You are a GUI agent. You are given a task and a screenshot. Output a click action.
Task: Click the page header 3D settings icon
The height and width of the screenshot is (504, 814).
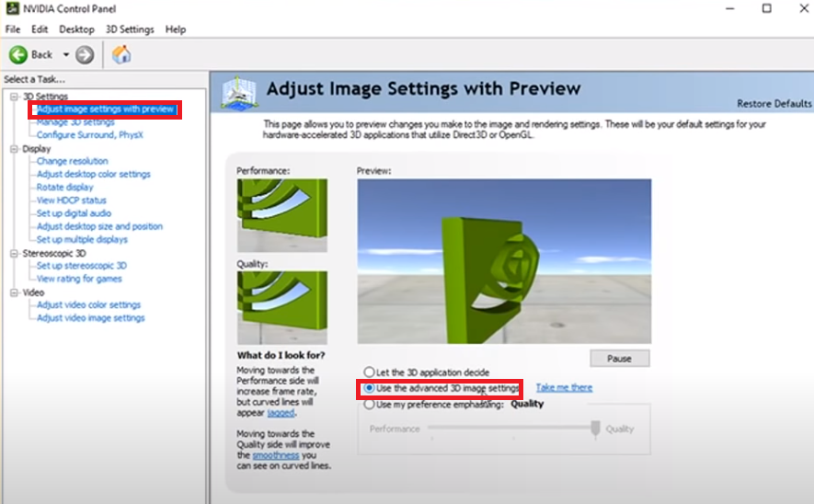pyautogui.click(x=239, y=93)
